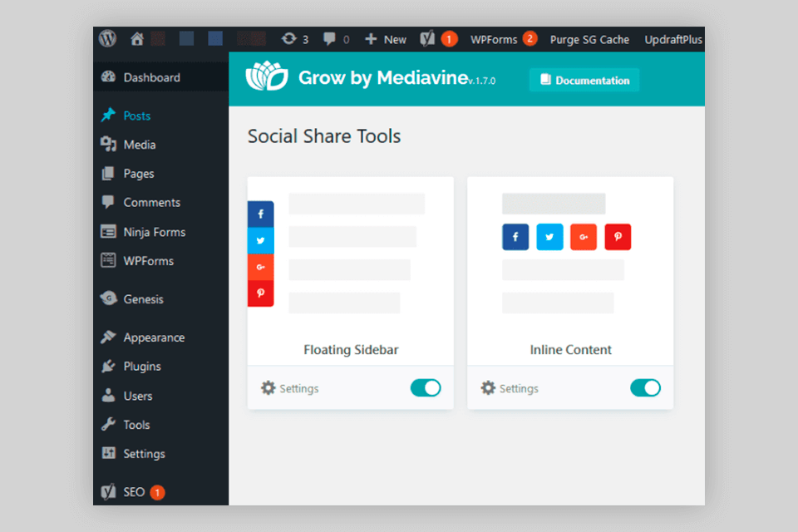The height and width of the screenshot is (532, 798).
Task: Click the Pages icon in sidebar
Action: (x=108, y=173)
